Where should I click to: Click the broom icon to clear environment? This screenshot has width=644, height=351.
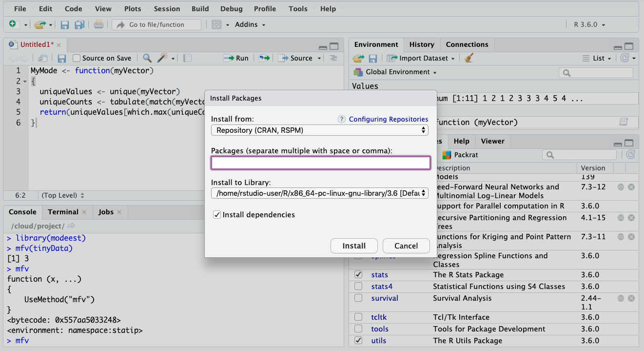(469, 58)
